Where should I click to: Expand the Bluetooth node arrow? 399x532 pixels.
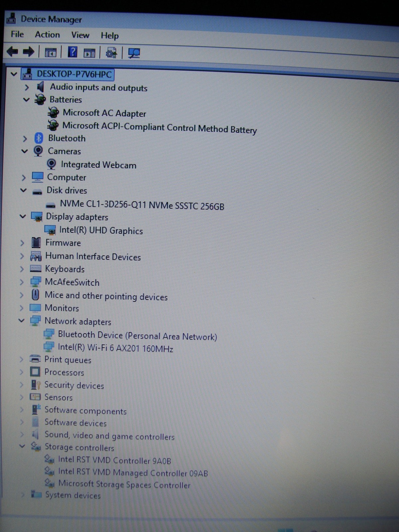(25, 138)
